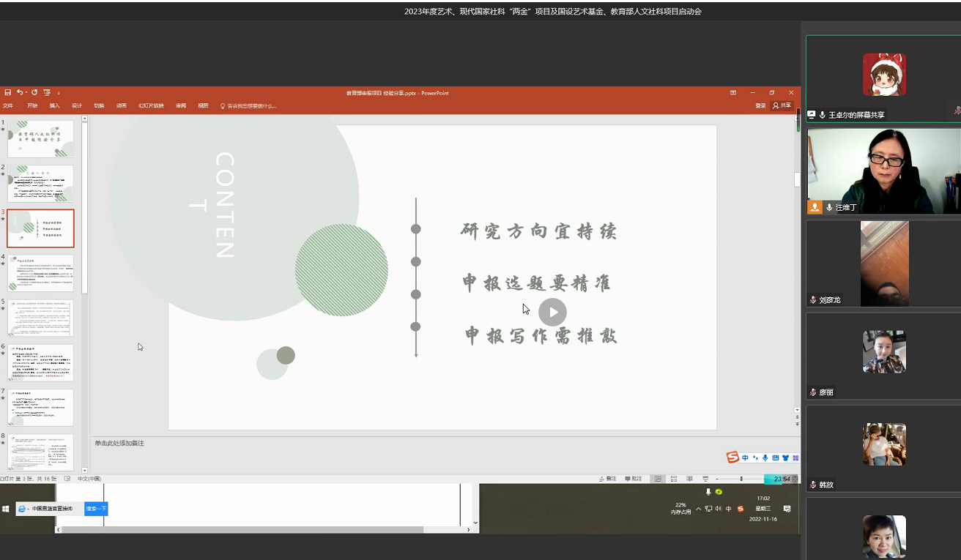Click the blue 搜索一下 search button

[x=96, y=509]
